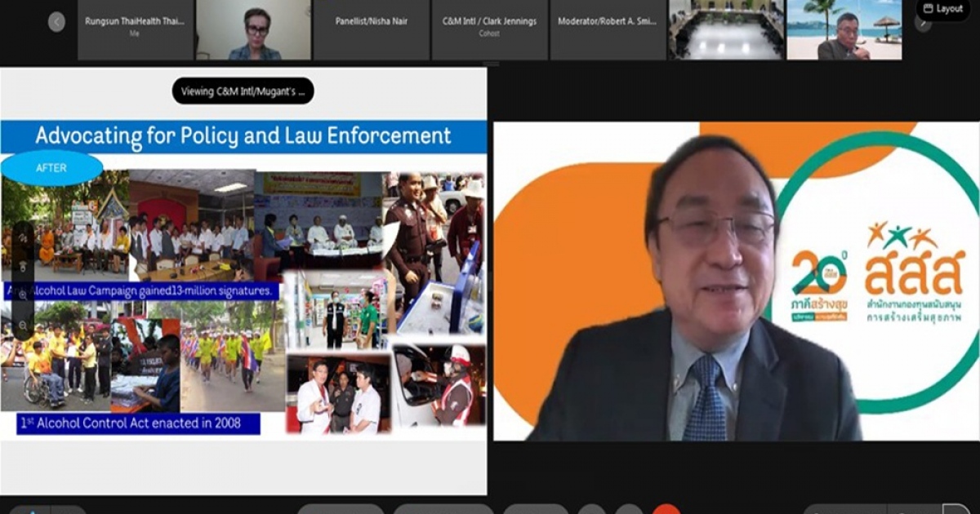
Task: Click the divider handle below participant strip
Action: 490,64
